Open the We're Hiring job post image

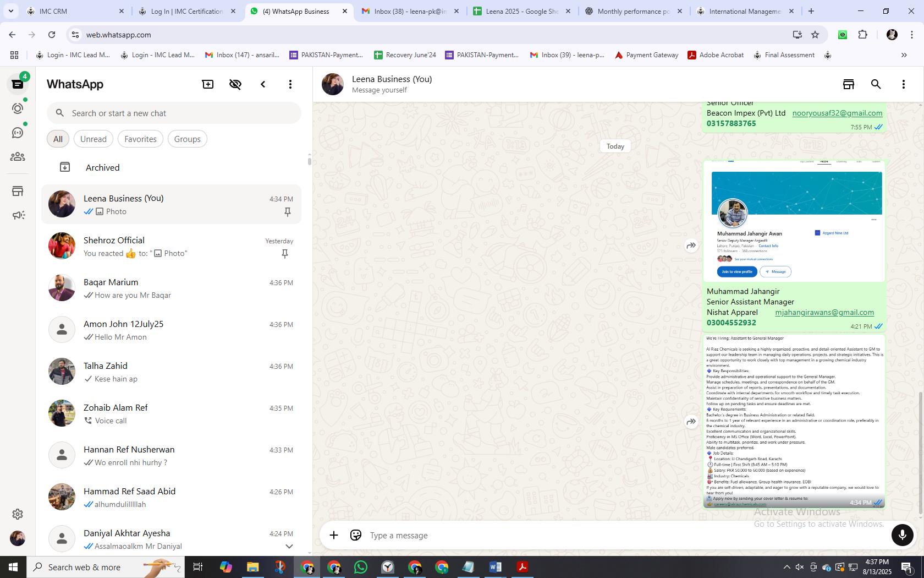794,421
